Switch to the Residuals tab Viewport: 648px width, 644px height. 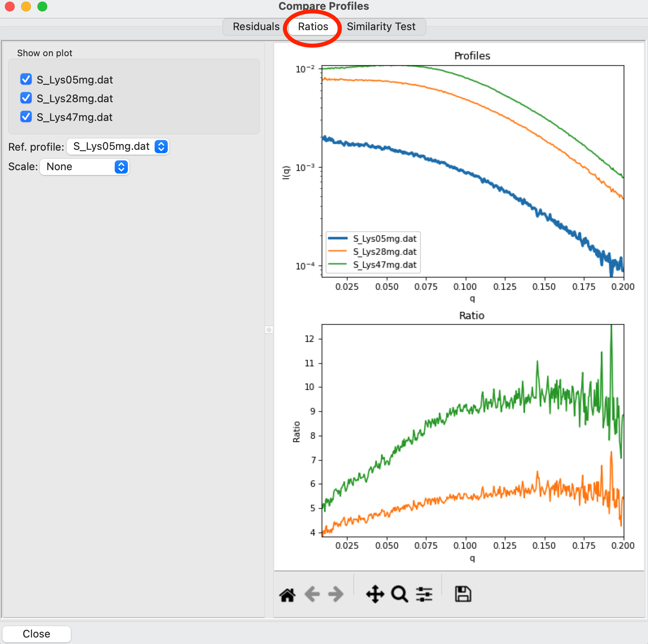coord(256,27)
